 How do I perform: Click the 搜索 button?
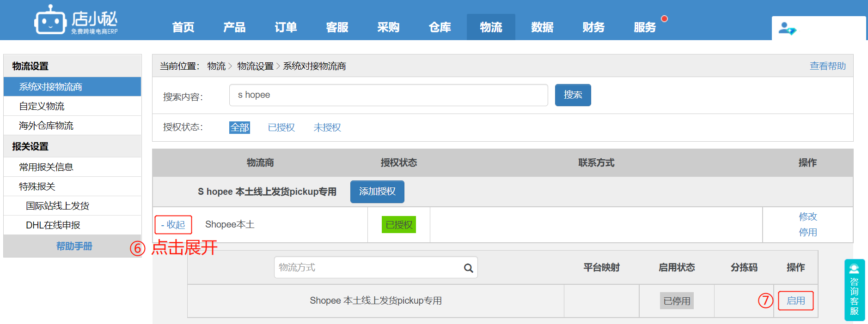click(573, 95)
